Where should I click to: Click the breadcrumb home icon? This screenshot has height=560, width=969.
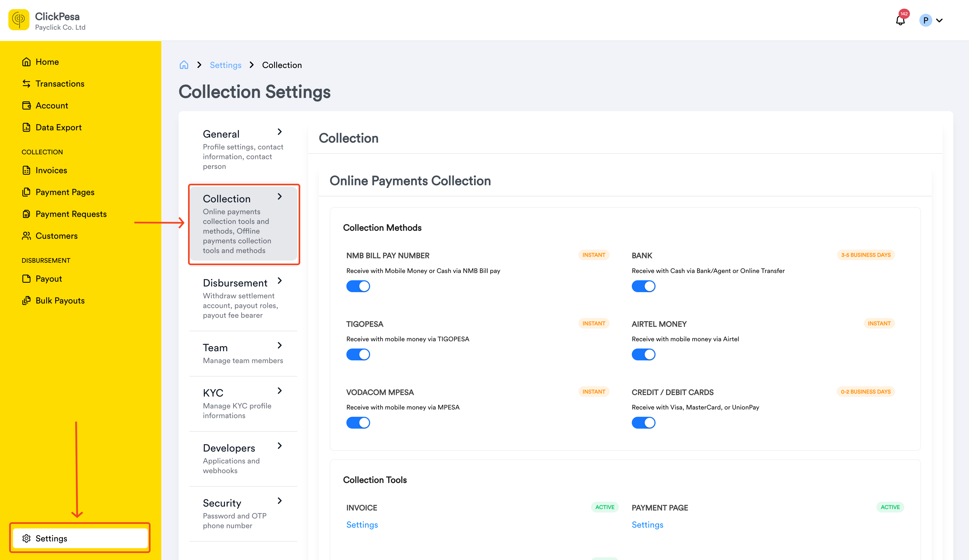coord(184,65)
